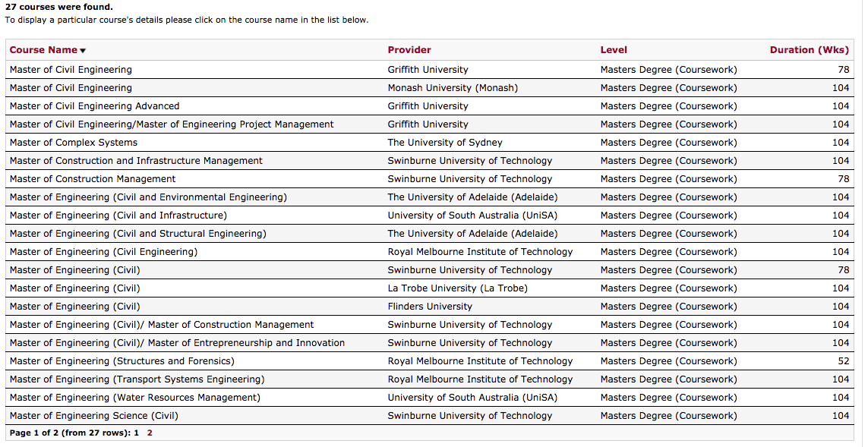Click '27 courses were found.' heading text
The height and width of the screenshot is (447, 868).
[x=58, y=7]
